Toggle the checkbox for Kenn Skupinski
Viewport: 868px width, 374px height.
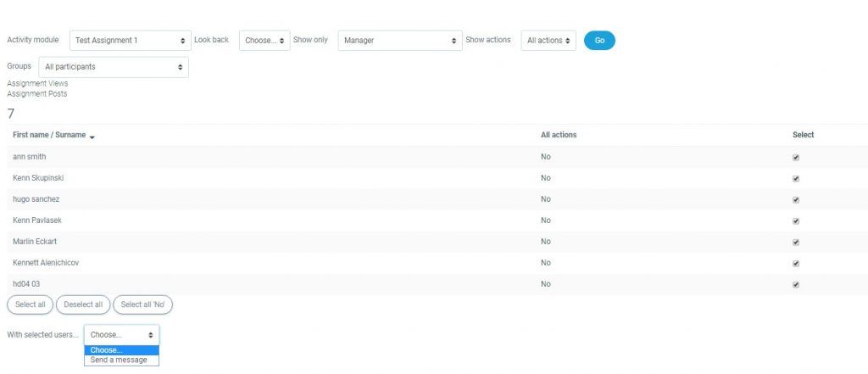pos(796,178)
